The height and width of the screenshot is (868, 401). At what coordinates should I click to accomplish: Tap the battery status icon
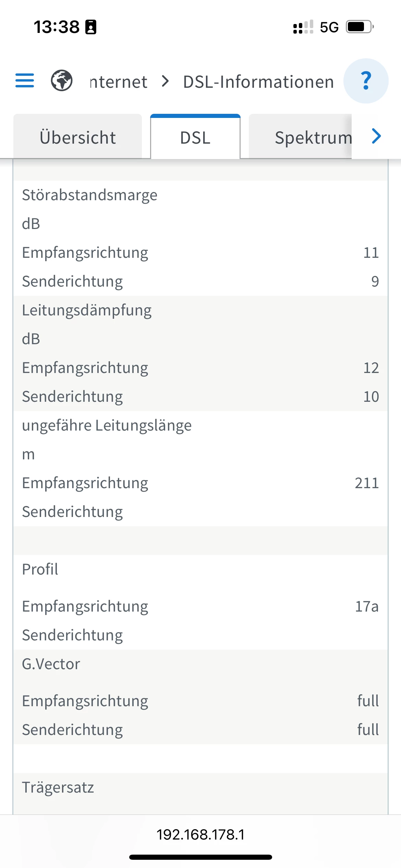[x=360, y=27]
